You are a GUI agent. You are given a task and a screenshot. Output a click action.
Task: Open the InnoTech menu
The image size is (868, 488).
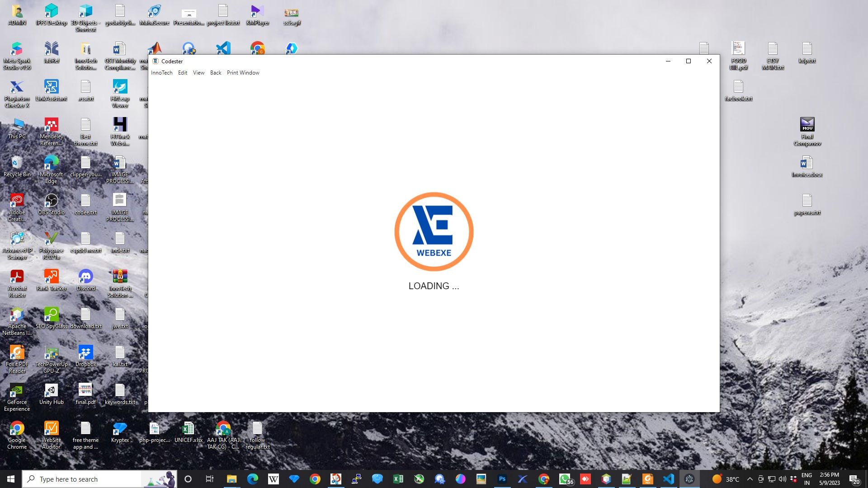click(x=161, y=73)
